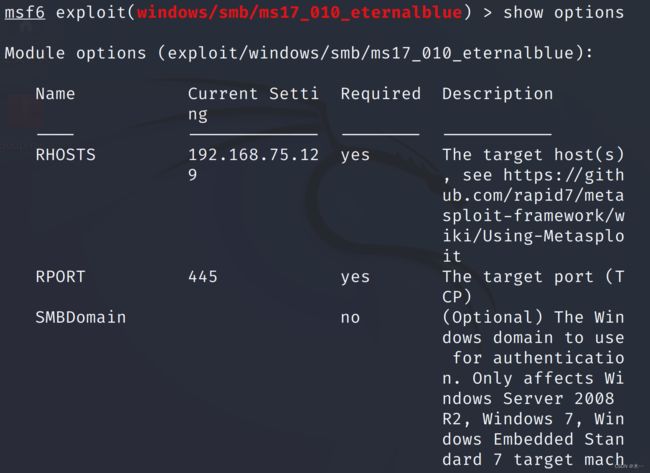Click the 'no' required value for SMBDomain
The height and width of the screenshot is (473, 650).
tap(350, 318)
